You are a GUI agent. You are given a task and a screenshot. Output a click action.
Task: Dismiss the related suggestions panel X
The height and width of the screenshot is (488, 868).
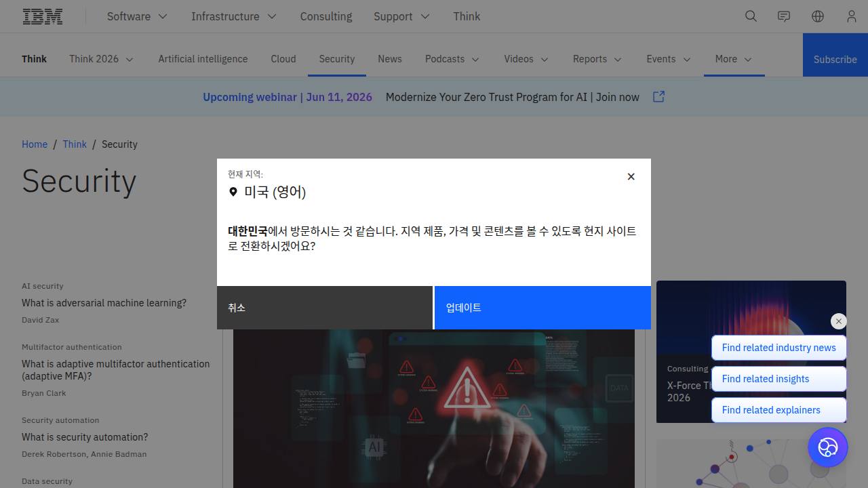tap(839, 321)
